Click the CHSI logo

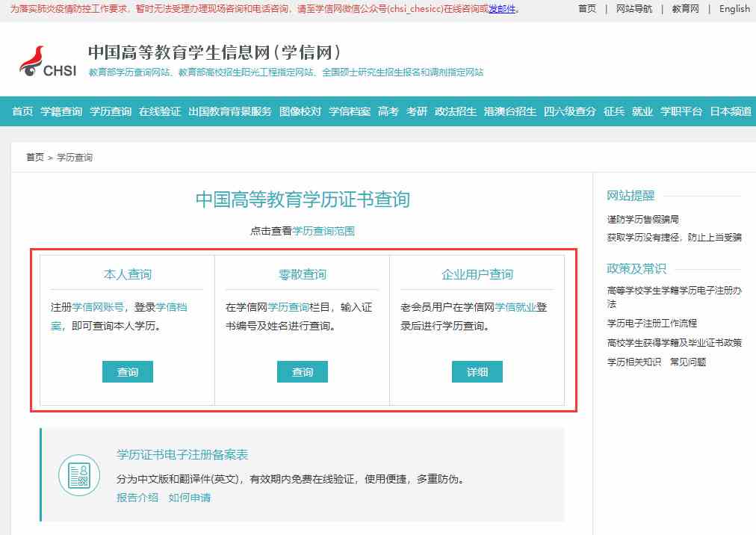[x=48, y=61]
